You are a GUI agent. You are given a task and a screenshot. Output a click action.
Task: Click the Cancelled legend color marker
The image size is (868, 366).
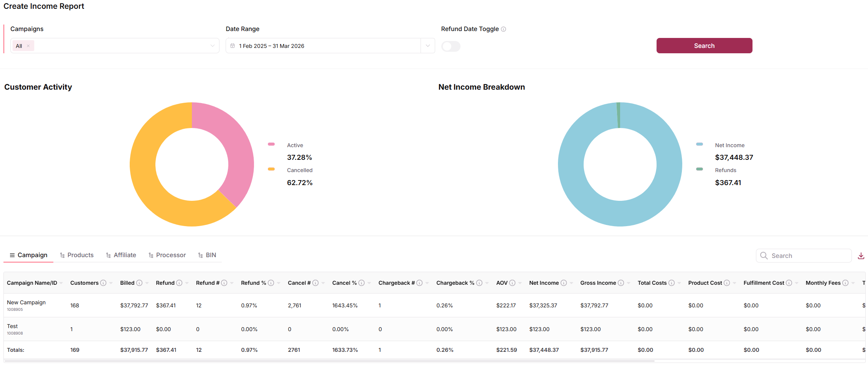271,169
